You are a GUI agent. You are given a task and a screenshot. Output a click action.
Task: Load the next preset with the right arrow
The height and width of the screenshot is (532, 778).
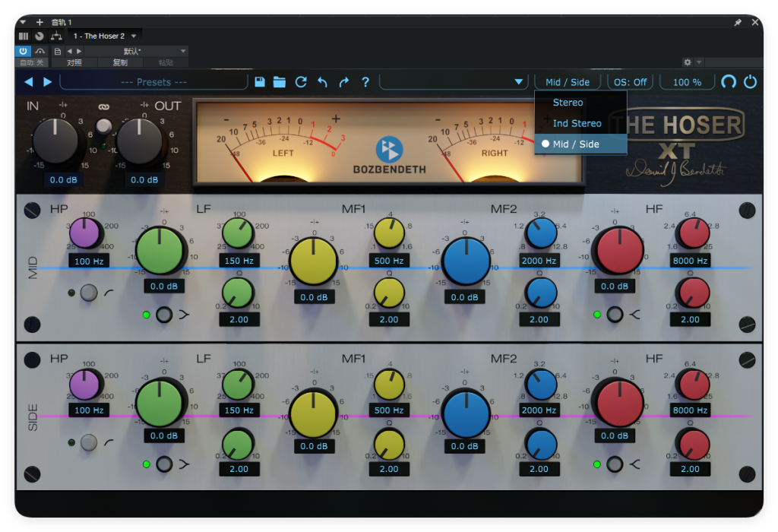[x=47, y=82]
